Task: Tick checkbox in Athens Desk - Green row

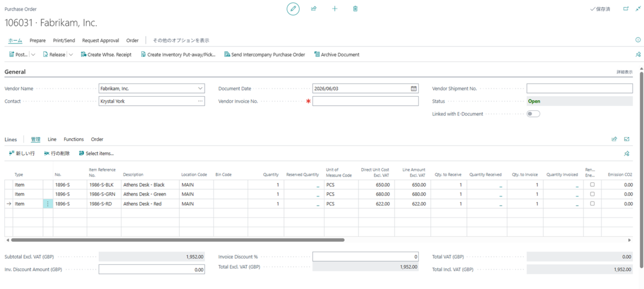Action: pyautogui.click(x=592, y=194)
